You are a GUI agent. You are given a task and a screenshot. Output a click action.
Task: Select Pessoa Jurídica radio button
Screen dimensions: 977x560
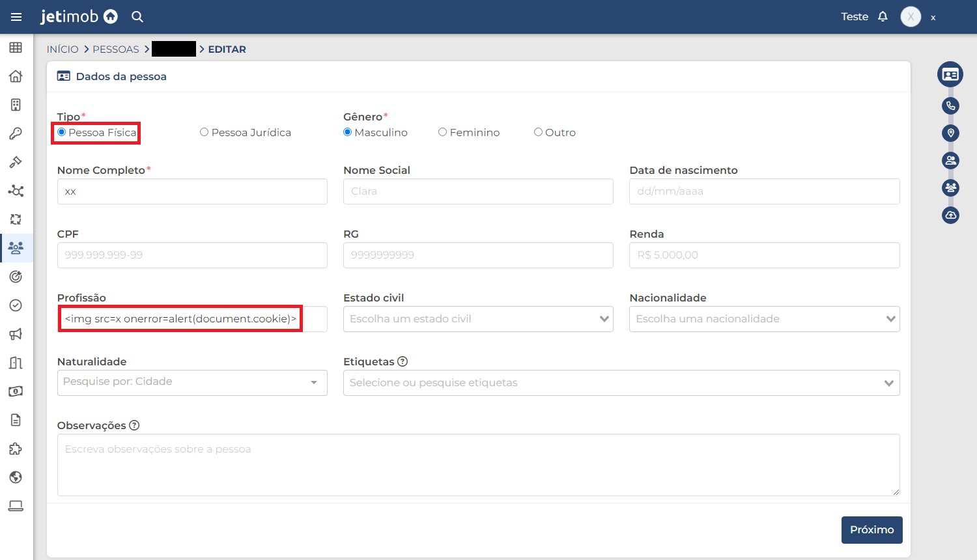tap(204, 132)
